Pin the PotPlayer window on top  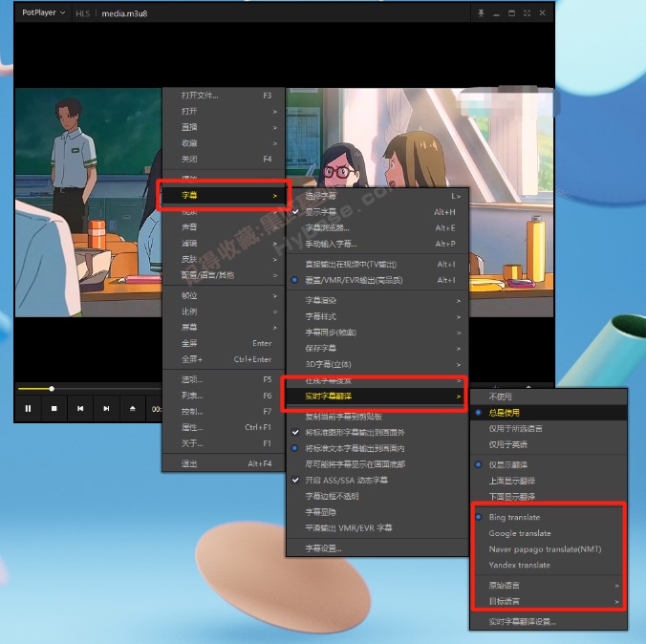click(x=481, y=13)
